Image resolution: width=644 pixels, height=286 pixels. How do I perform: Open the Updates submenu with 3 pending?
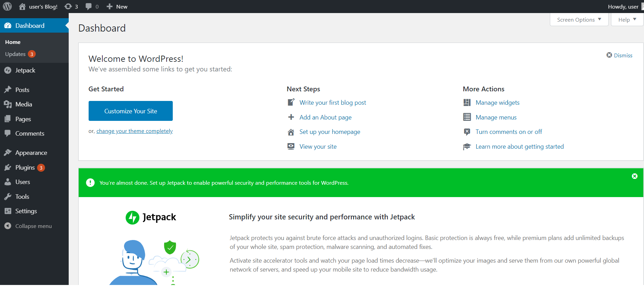(x=20, y=54)
